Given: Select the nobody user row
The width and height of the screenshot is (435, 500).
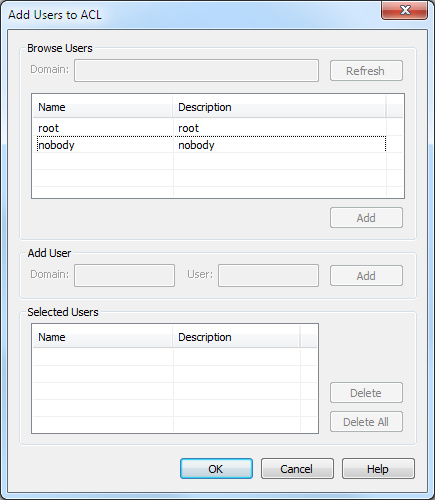Looking at the screenshot, I should 211,145.
